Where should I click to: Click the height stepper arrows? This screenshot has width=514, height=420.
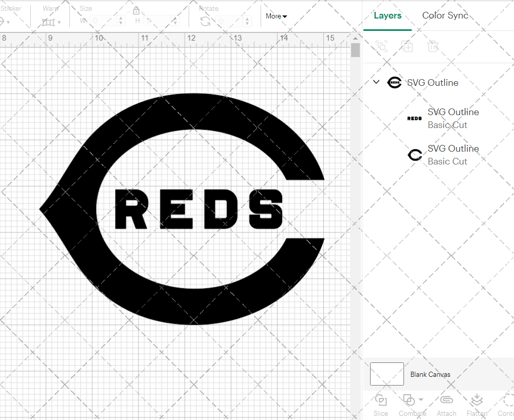[x=175, y=21]
